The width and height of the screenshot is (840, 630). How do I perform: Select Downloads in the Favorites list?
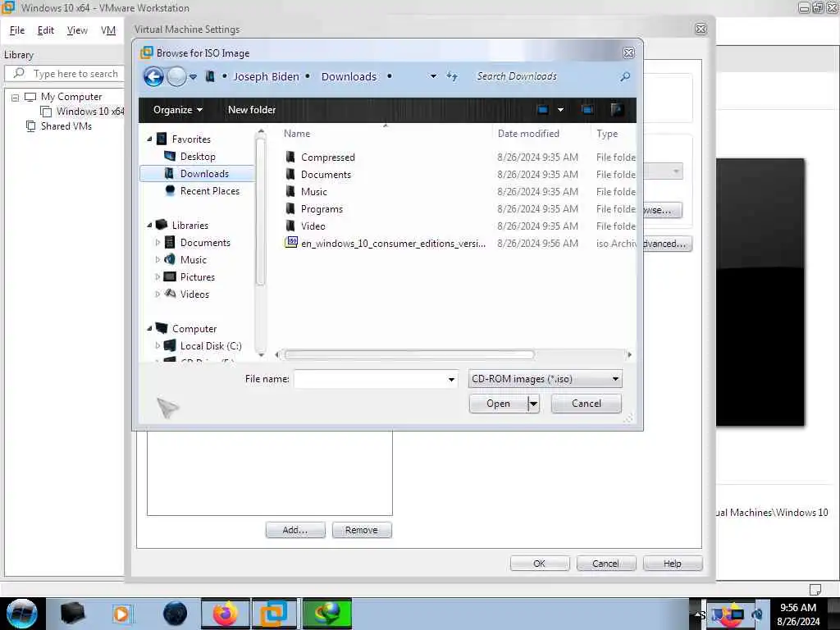point(197,174)
